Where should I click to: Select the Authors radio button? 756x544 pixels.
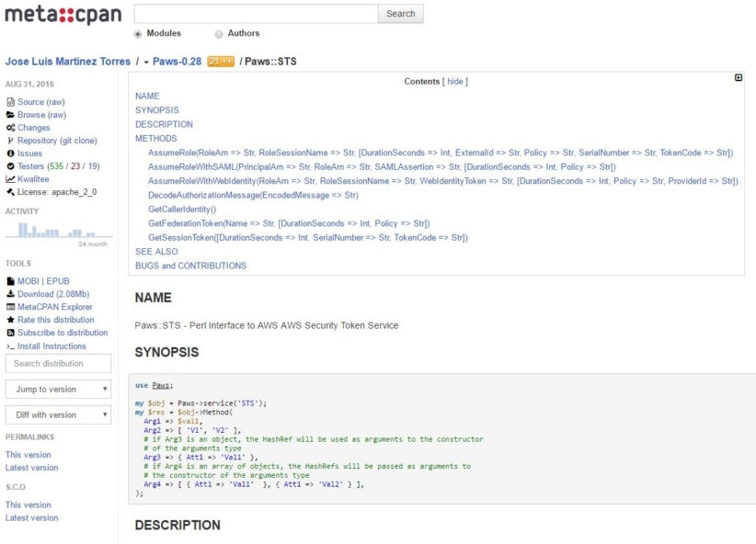[x=219, y=34]
